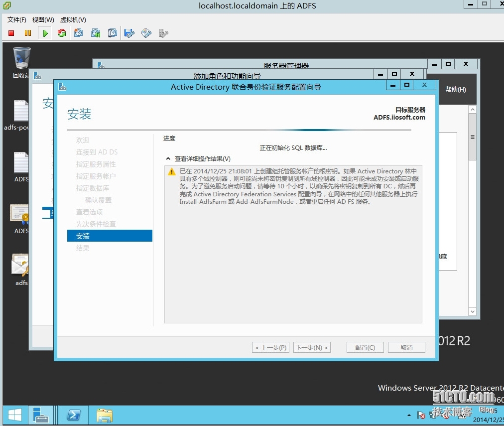Click the 服务器管理器 window icon
The image size is (504, 426).
[101, 65]
